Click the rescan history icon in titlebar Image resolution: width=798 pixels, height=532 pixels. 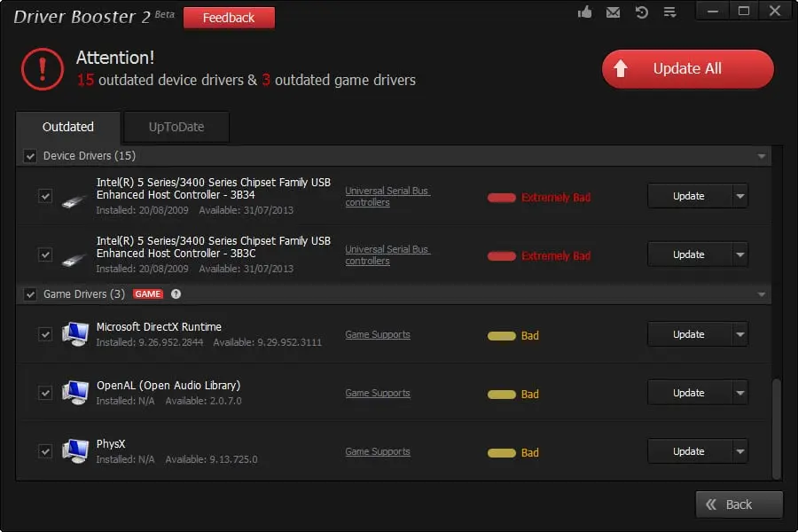641,12
